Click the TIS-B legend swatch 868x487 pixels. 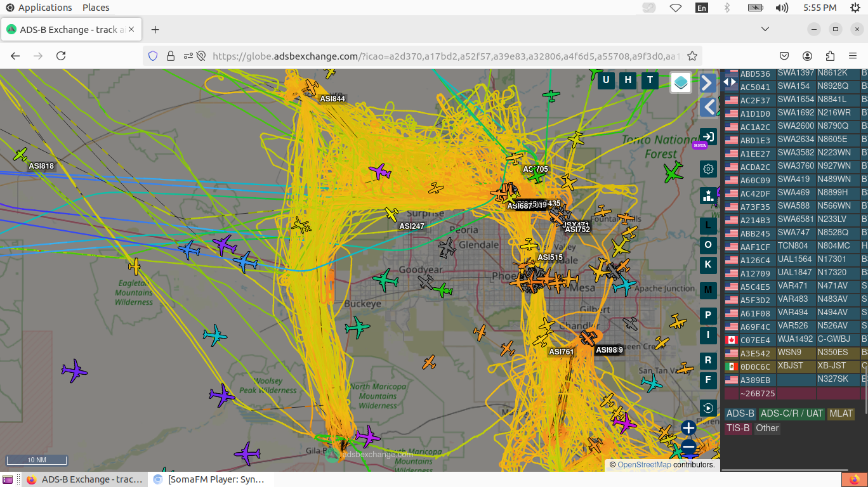(x=738, y=428)
